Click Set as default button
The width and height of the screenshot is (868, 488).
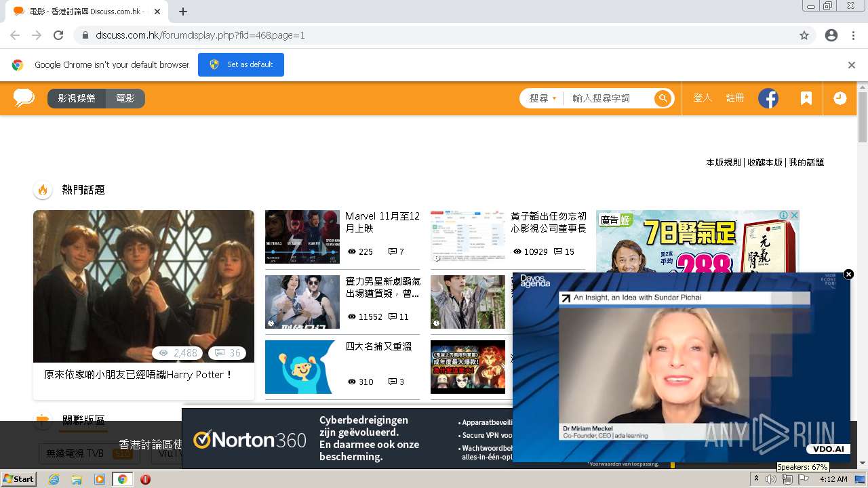tap(241, 65)
